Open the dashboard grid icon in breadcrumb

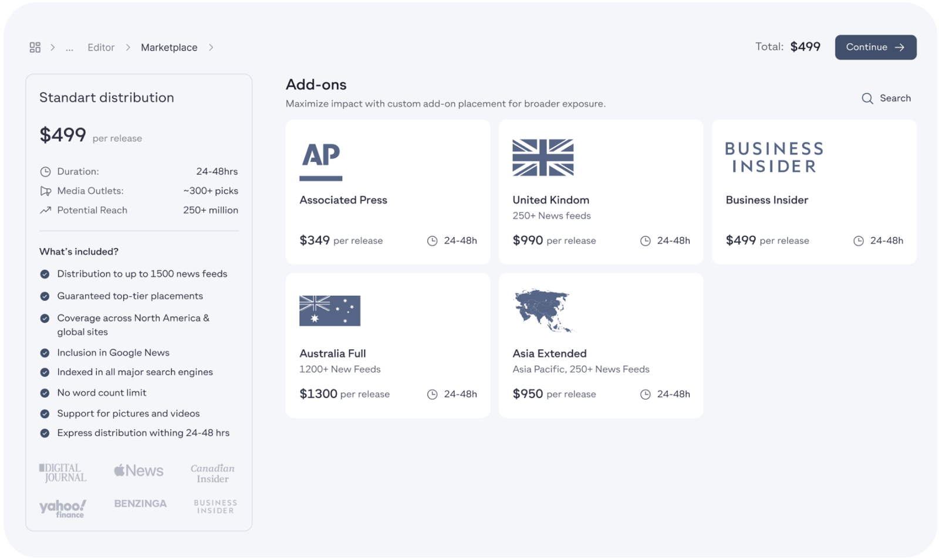[x=35, y=47]
